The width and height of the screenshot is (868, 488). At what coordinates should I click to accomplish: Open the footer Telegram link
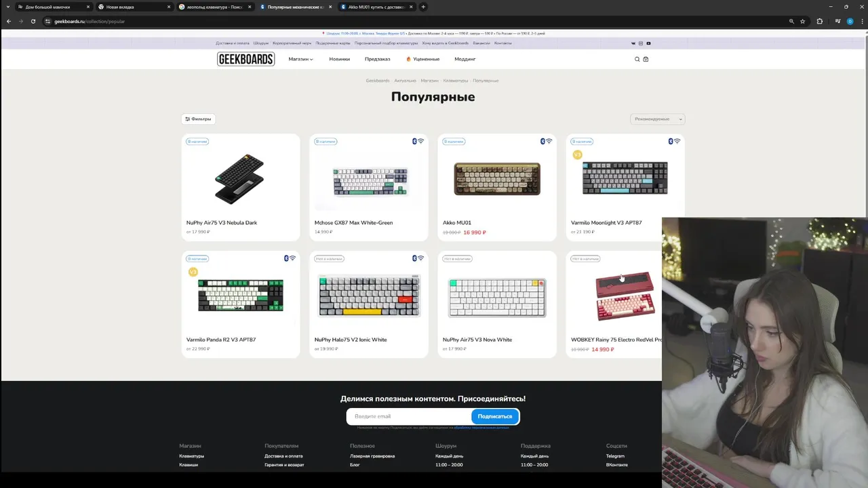(615, 456)
